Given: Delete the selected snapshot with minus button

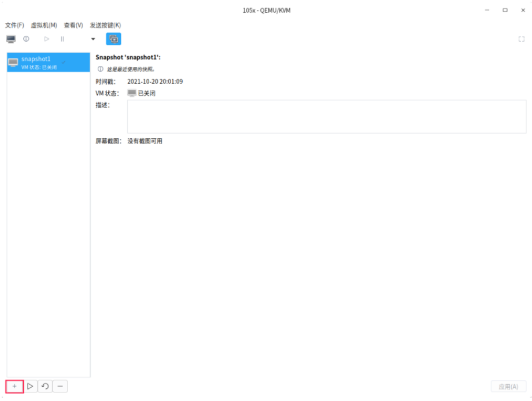Looking at the screenshot, I should (x=60, y=387).
